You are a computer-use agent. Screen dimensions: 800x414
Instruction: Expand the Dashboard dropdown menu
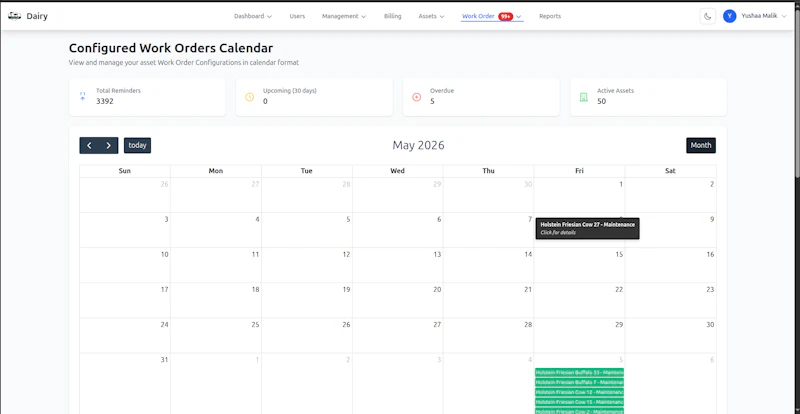[253, 16]
